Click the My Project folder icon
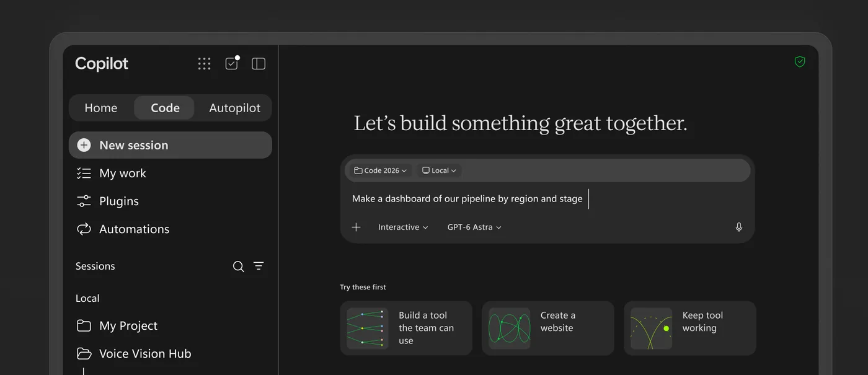This screenshot has width=868, height=375. [x=84, y=325]
